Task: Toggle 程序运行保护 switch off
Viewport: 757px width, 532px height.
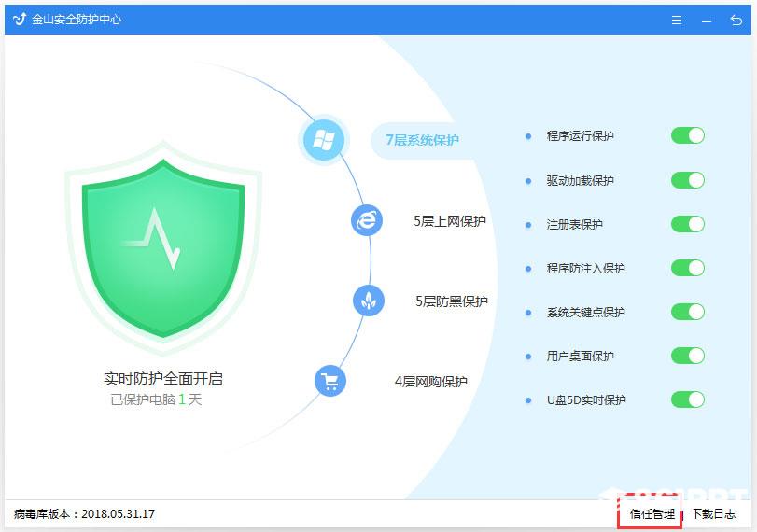Action: click(688, 135)
